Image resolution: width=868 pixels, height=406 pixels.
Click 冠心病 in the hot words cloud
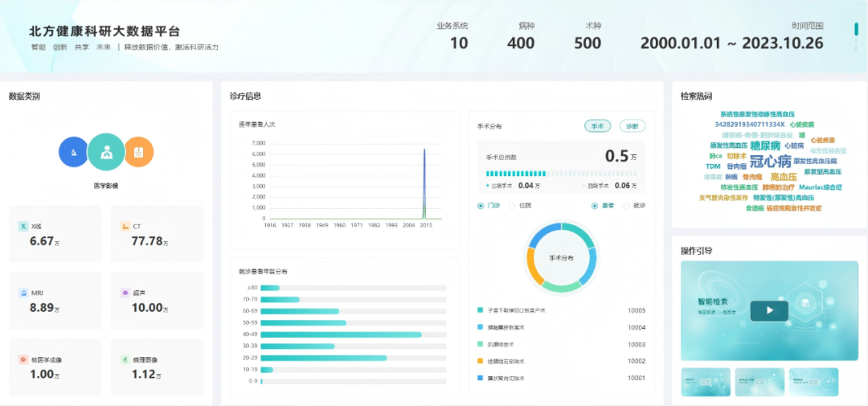[770, 161]
